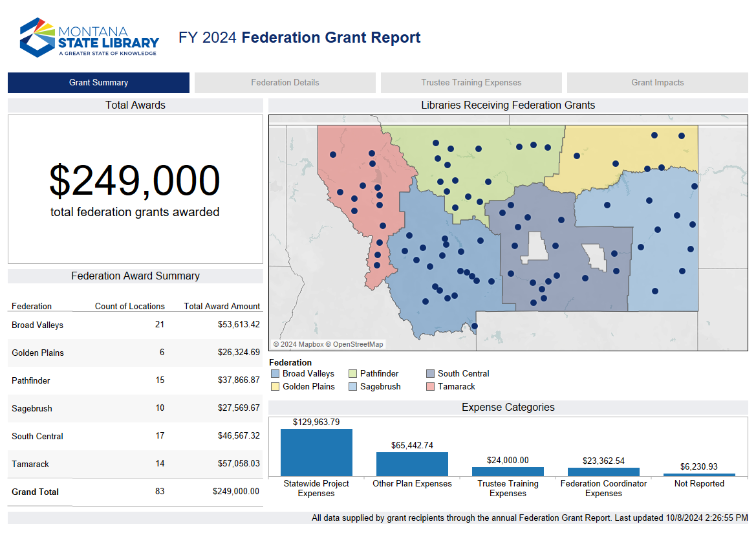
Task: Select the Pathfinder legend swatch
Action: (x=353, y=374)
